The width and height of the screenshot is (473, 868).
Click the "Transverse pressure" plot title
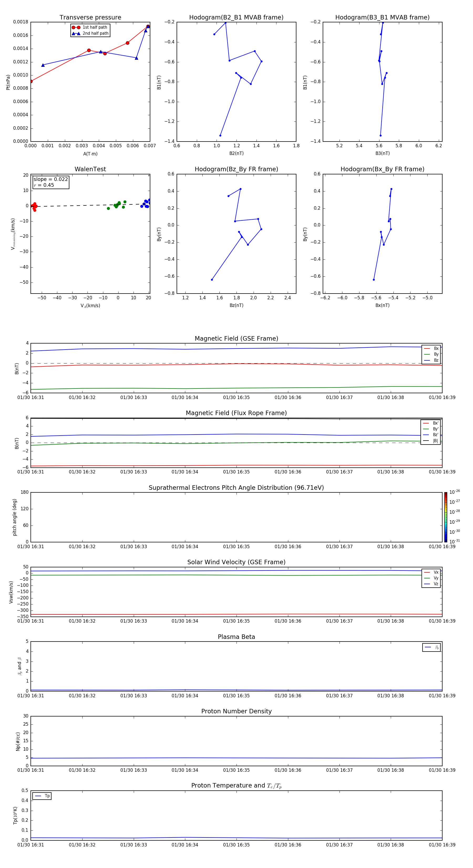[90, 18]
